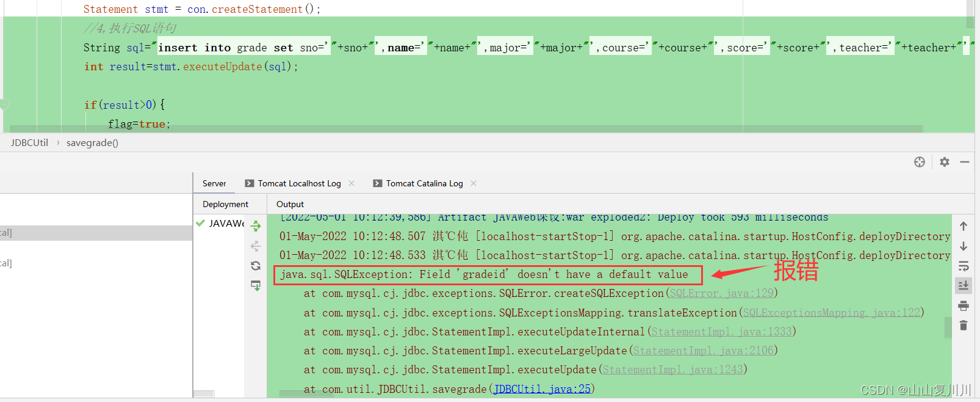980x402 pixels.
Task: Click the '10:12:48.507' log line
Action: pos(614,236)
